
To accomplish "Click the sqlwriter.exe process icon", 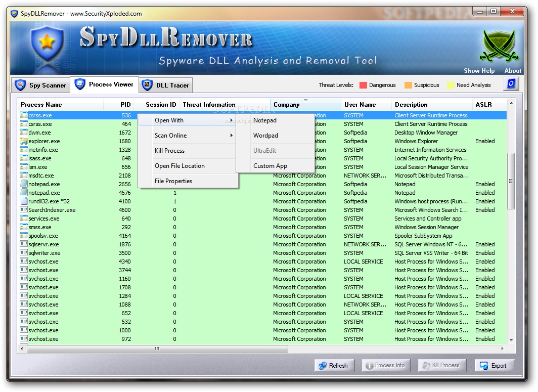I will [24, 252].
